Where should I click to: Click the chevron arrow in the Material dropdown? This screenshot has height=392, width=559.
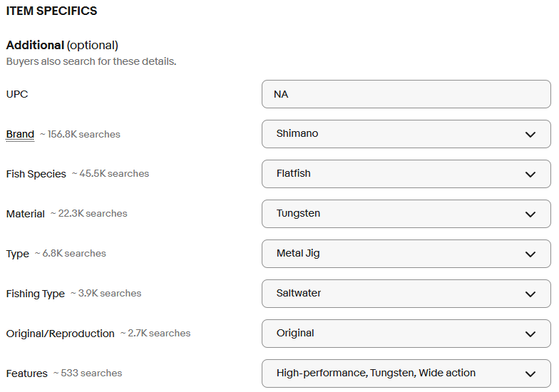pyautogui.click(x=530, y=215)
